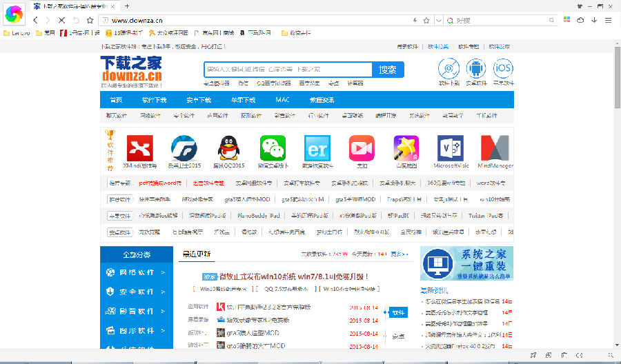Click the green WeChat app icon
The height and width of the screenshot is (364, 621).
pyautogui.click(x=273, y=148)
